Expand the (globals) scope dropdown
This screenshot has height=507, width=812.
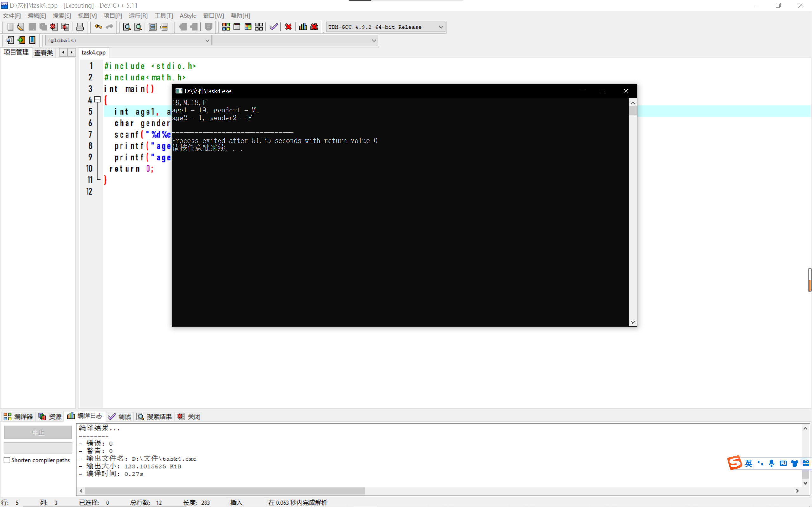[x=207, y=40]
